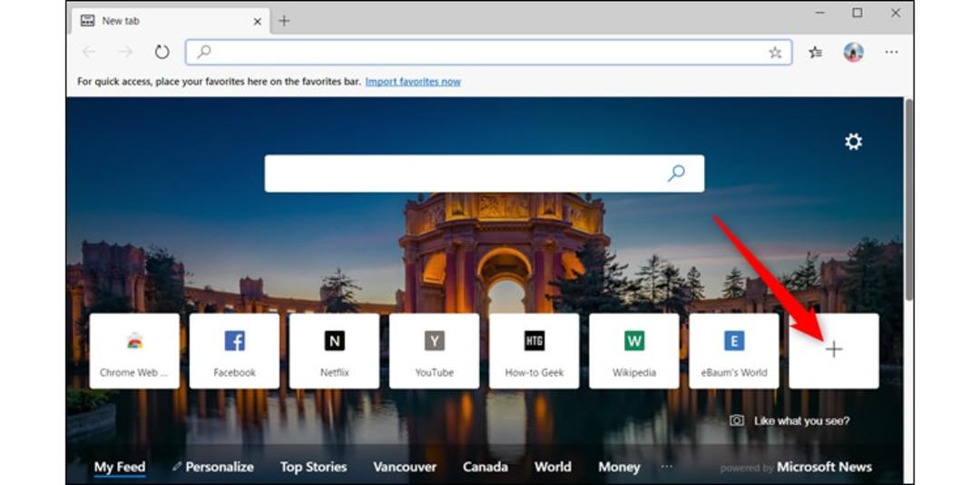
Task: Open the Facebook quick link tile
Action: [x=234, y=351]
